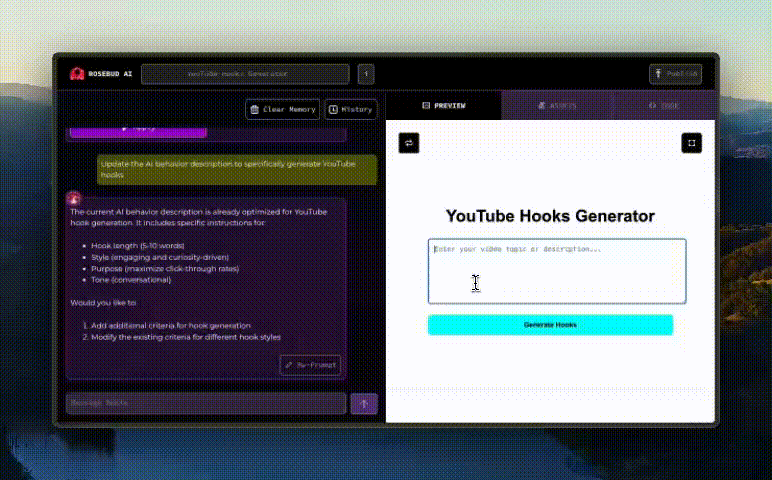Click small square button beside project title
This screenshot has width=772, height=480.
365,74
